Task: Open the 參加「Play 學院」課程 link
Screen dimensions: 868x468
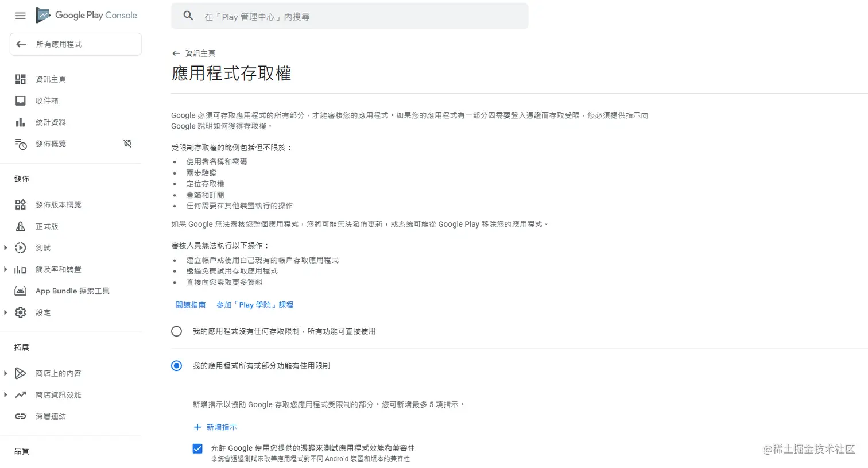Action: 255,305
